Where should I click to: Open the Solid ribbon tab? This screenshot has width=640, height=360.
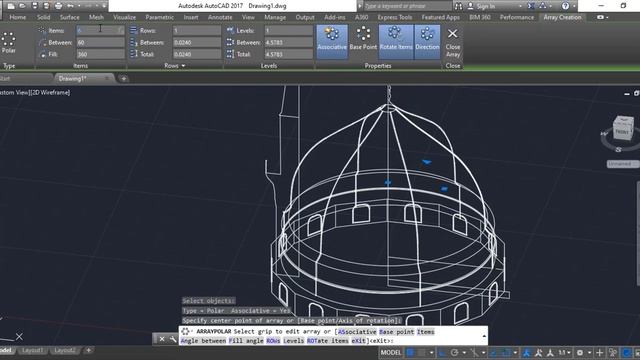pos(43,17)
